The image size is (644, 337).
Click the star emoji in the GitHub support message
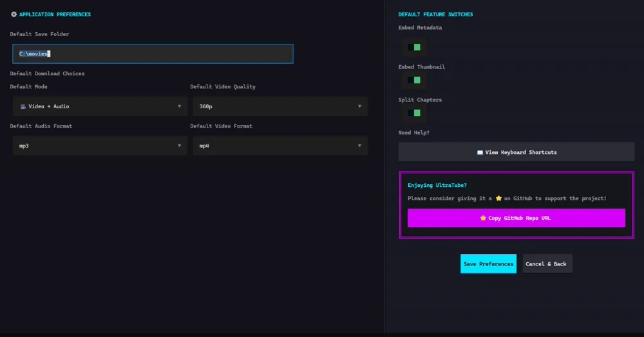[x=498, y=198]
